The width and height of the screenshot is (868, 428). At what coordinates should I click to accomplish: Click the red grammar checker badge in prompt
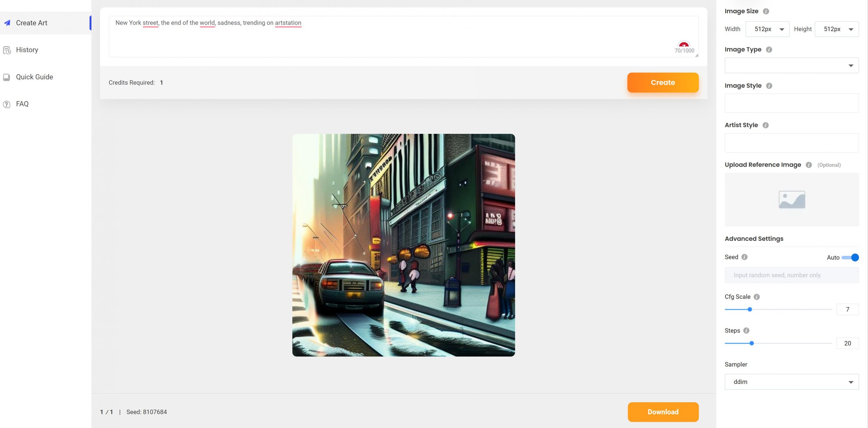coord(684,45)
